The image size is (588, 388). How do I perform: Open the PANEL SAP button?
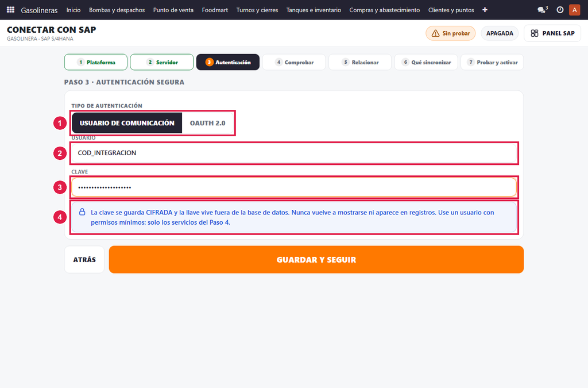[552, 33]
